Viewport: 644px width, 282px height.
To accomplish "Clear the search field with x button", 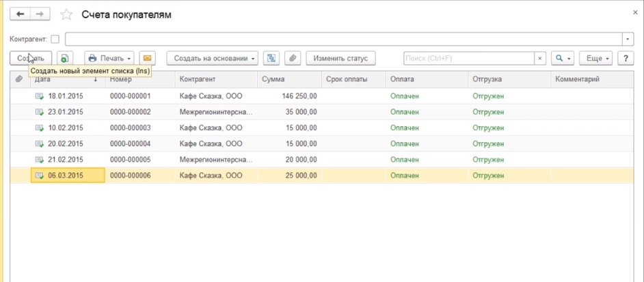I will click(x=540, y=59).
